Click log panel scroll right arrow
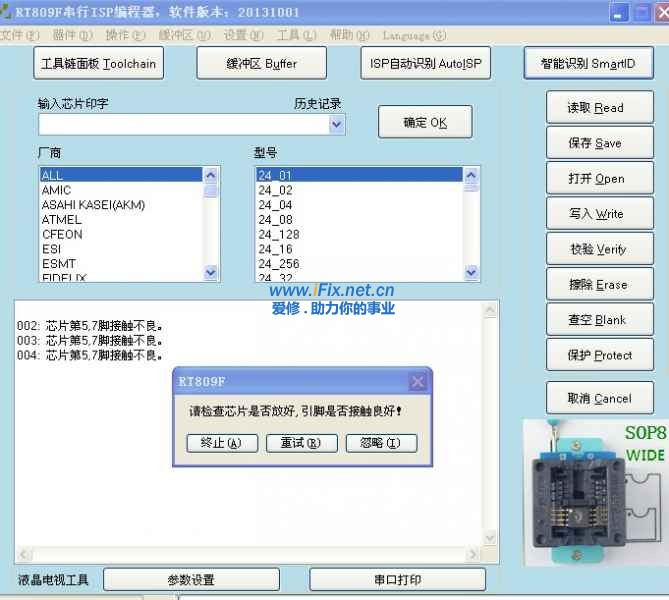Screen dimensions: 669x600 472,555
